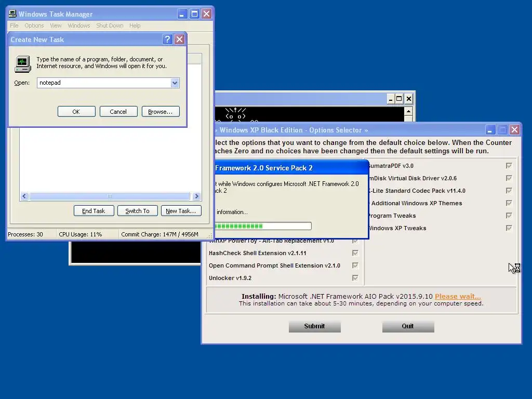The width and height of the screenshot is (532, 399).
Task: Toggle the Program Tweaks checkbox
Action: click(509, 216)
